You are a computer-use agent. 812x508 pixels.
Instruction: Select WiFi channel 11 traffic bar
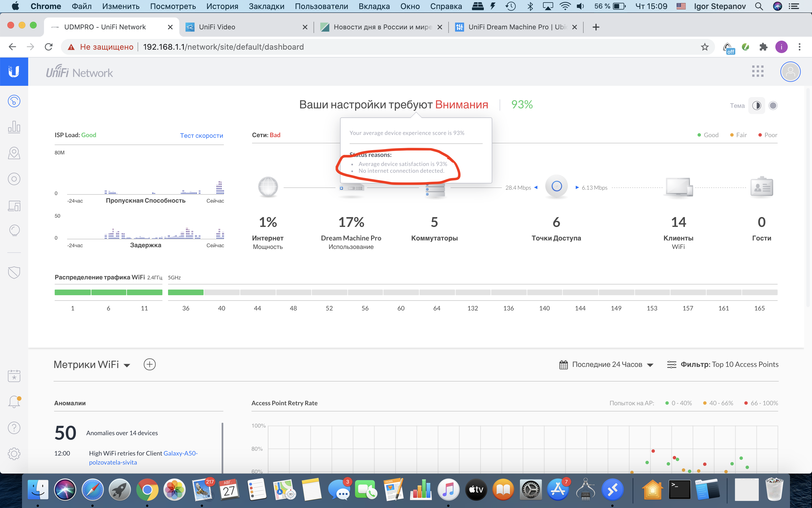click(145, 292)
